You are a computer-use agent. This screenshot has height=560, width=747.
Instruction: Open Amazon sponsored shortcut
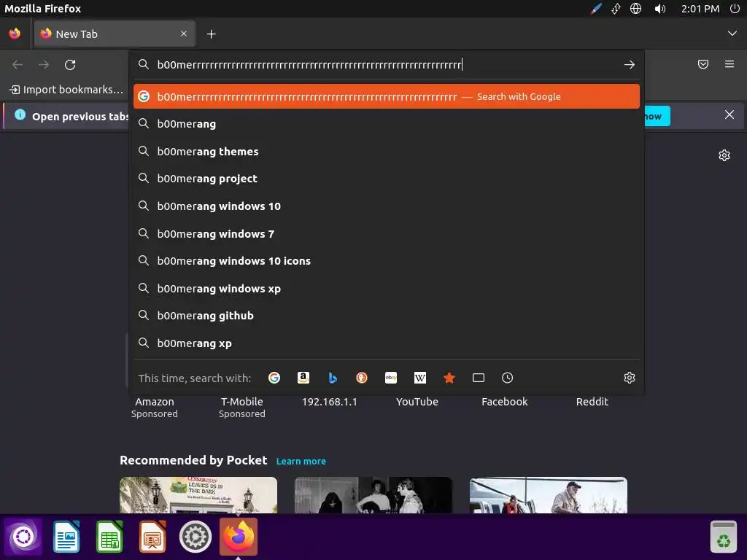(155, 407)
